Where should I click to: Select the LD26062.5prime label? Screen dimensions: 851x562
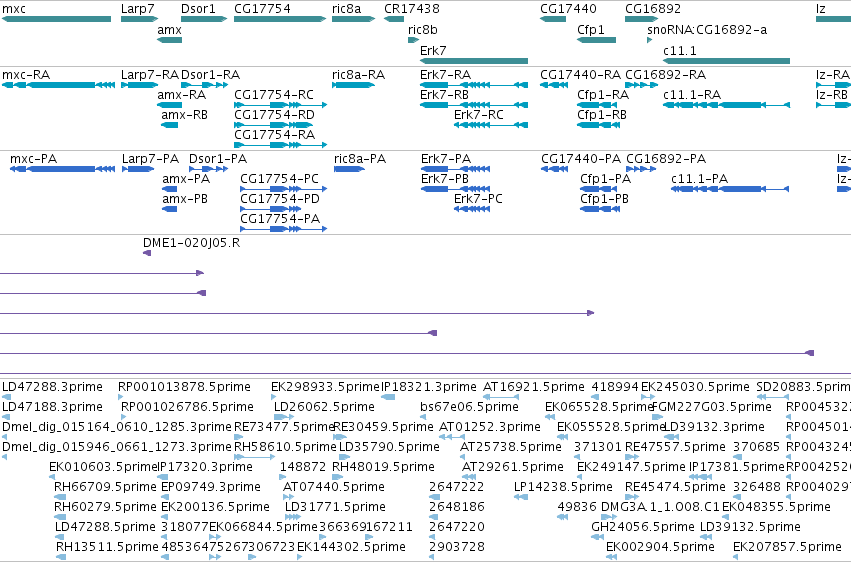click(324, 407)
